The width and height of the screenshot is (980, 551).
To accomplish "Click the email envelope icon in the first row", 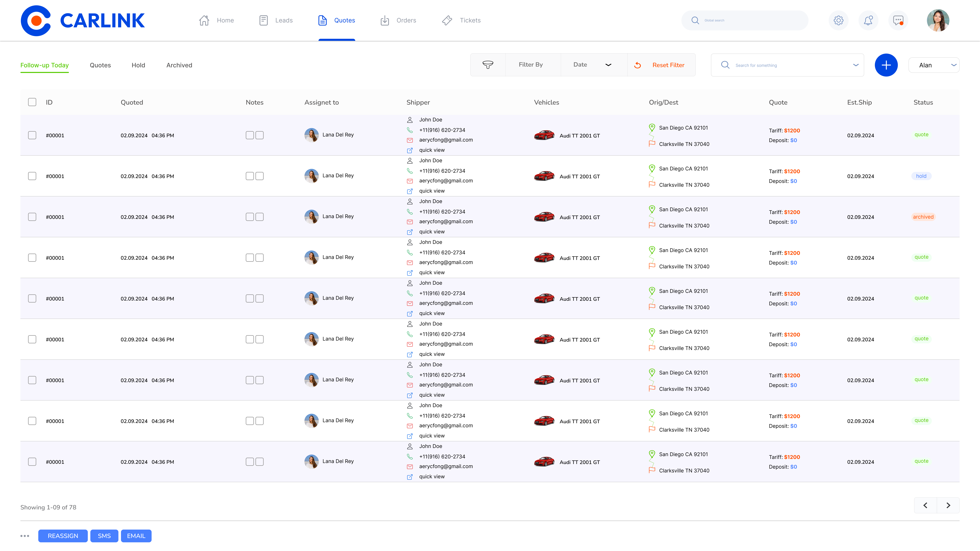I will pyautogui.click(x=410, y=140).
